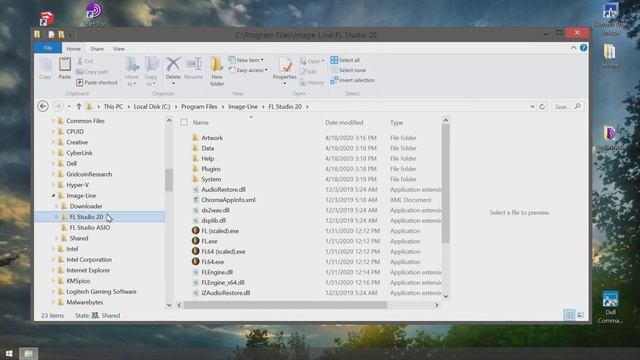Click Invert selection in ribbon
Screen dimensions: 640x360
(352, 80)
